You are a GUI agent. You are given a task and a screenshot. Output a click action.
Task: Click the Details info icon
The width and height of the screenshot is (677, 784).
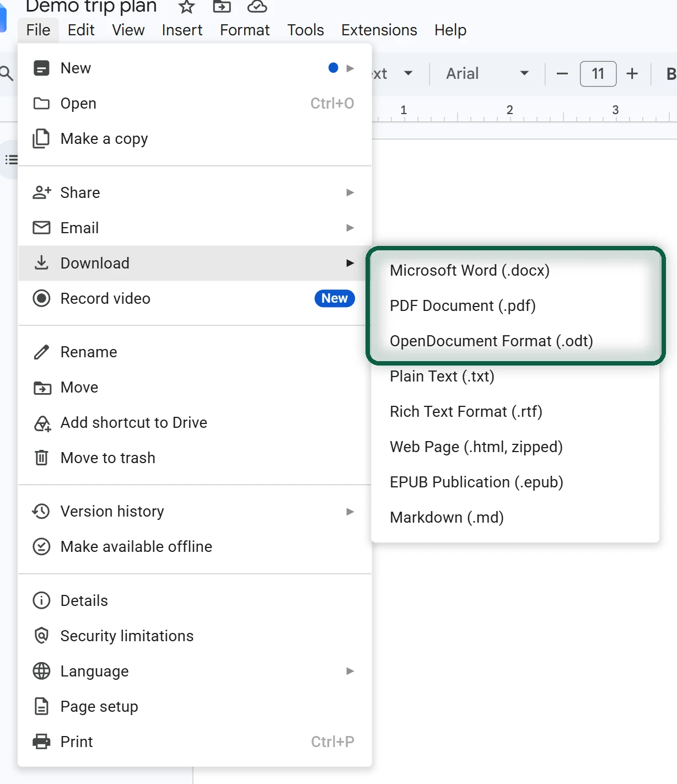[41, 600]
